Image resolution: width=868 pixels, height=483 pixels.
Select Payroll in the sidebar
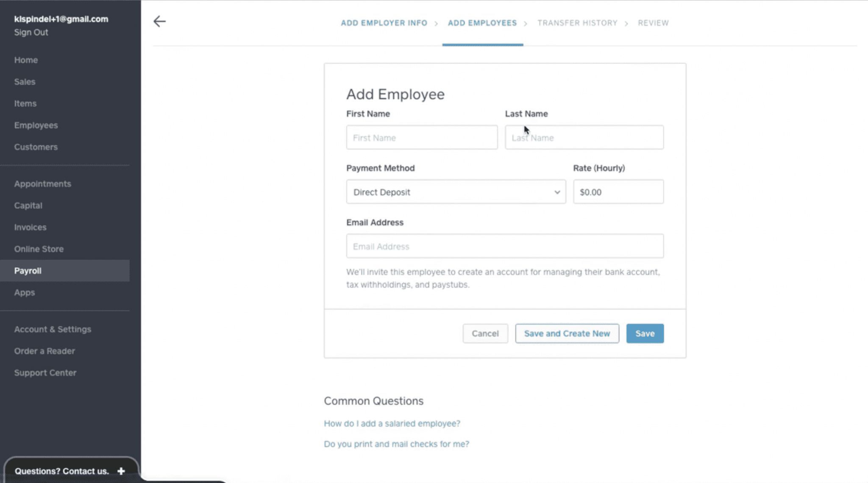pos(28,271)
